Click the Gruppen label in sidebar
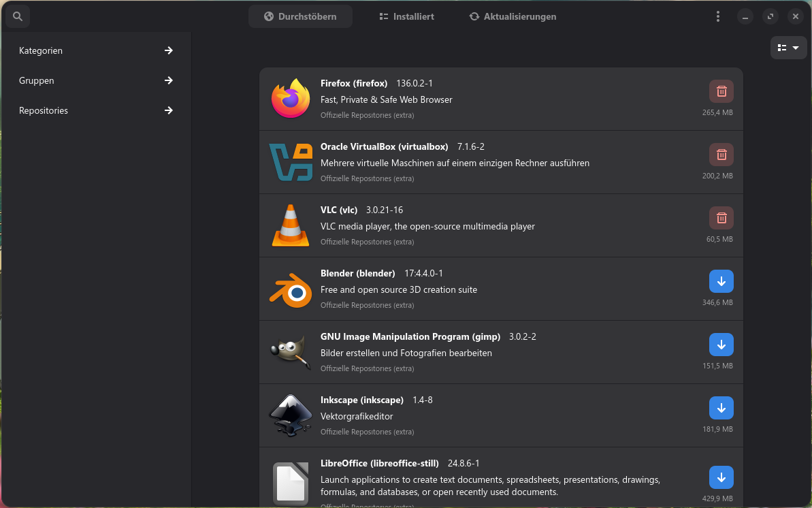The image size is (812, 508). coord(36,80)
